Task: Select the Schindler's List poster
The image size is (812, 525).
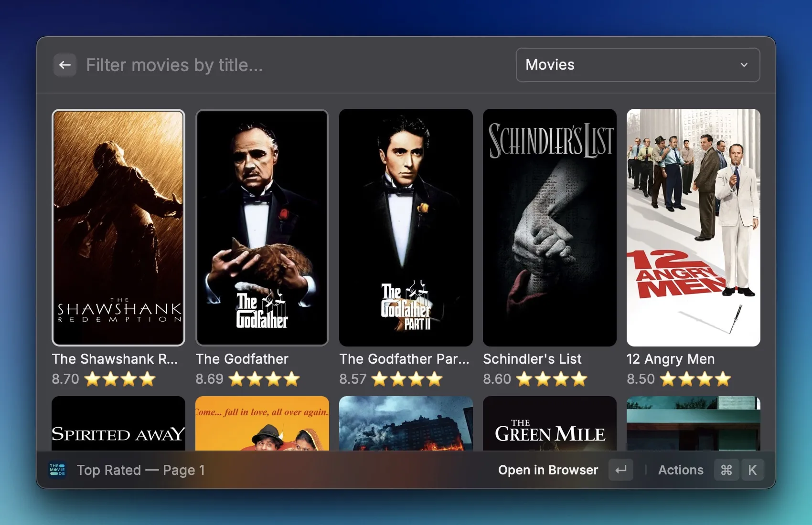Action: pyautogui.click(x=550, y=228)
